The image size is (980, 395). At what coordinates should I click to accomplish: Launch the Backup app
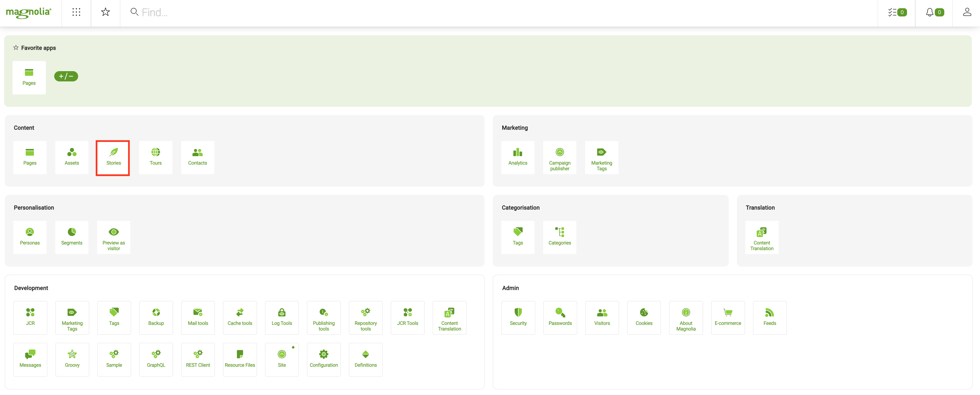pos(156,318)
